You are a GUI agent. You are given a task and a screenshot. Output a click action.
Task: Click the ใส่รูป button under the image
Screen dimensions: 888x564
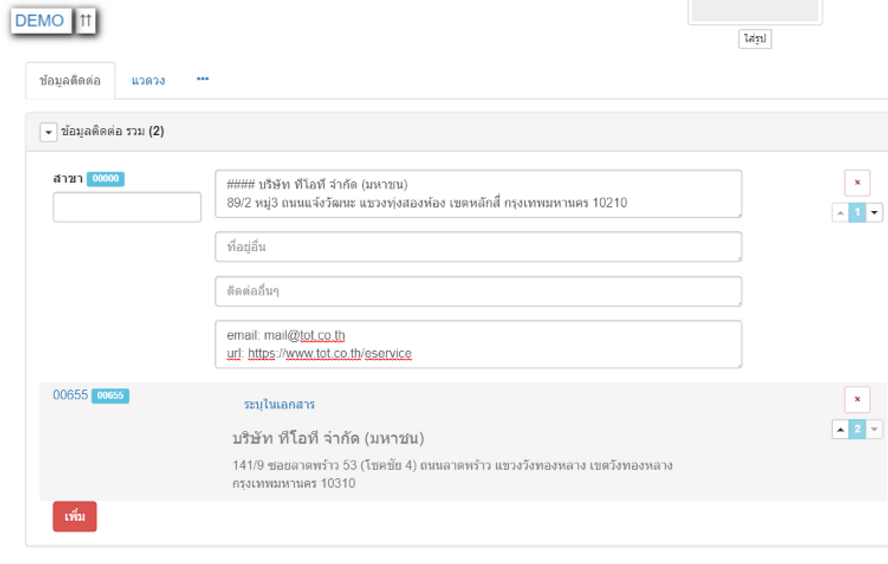coord(755,39)
